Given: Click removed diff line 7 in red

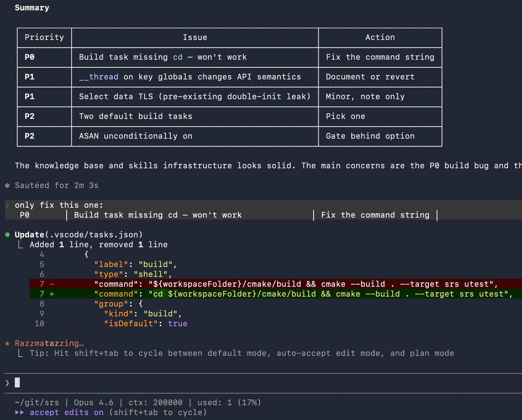Looking at the screenshot, I should click(276, 284).
